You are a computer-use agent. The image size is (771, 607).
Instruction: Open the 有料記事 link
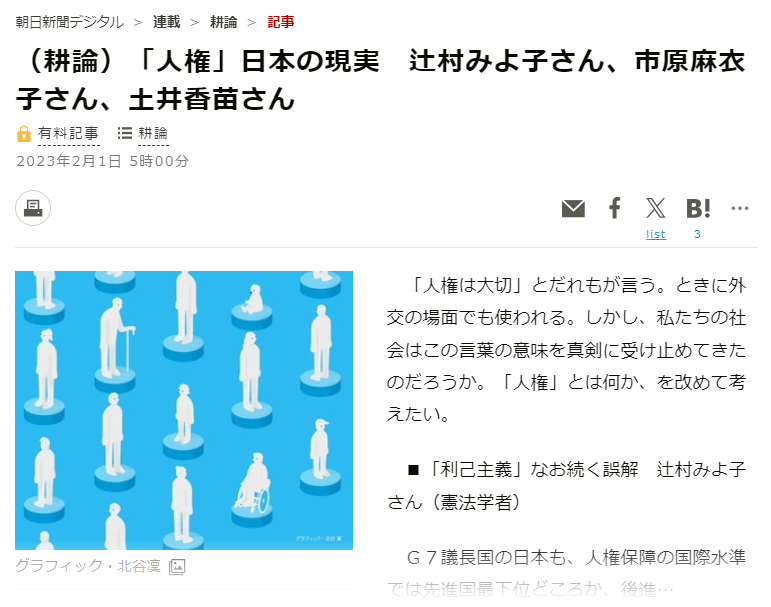(x=68, y=134)
